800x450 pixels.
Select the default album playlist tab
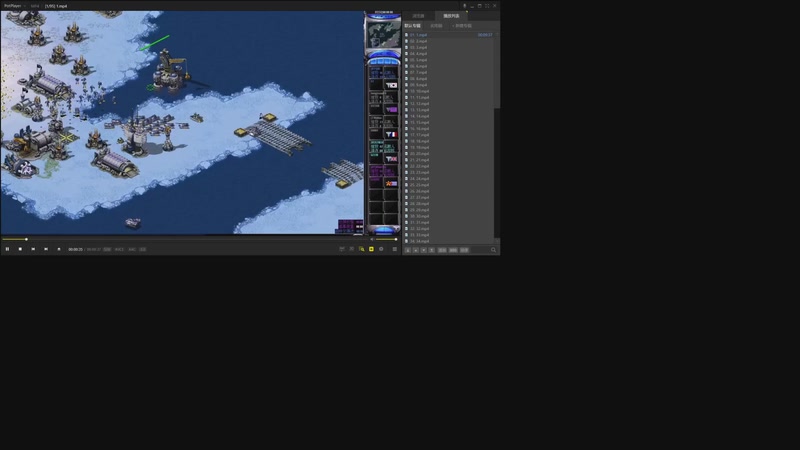413,26
